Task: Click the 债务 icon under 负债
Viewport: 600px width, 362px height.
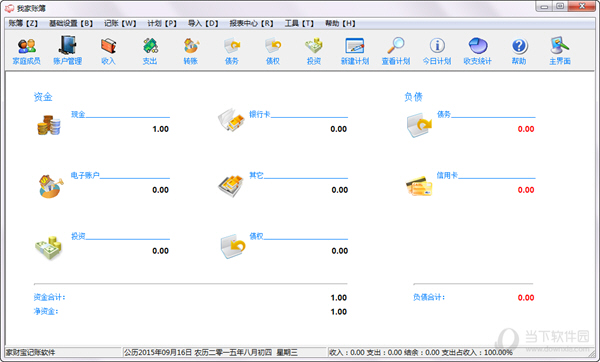Action: (x=419, y=125)
